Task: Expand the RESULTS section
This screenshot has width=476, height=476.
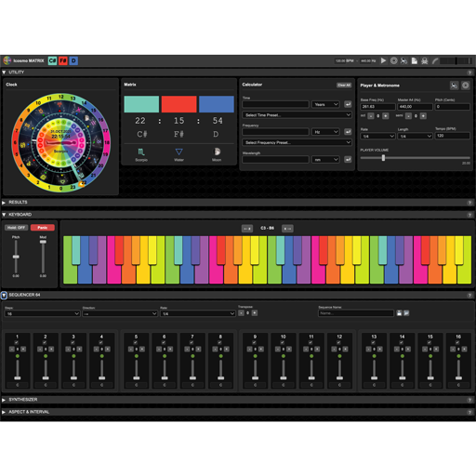Action: pyautogui.click(x=4, y=203)
